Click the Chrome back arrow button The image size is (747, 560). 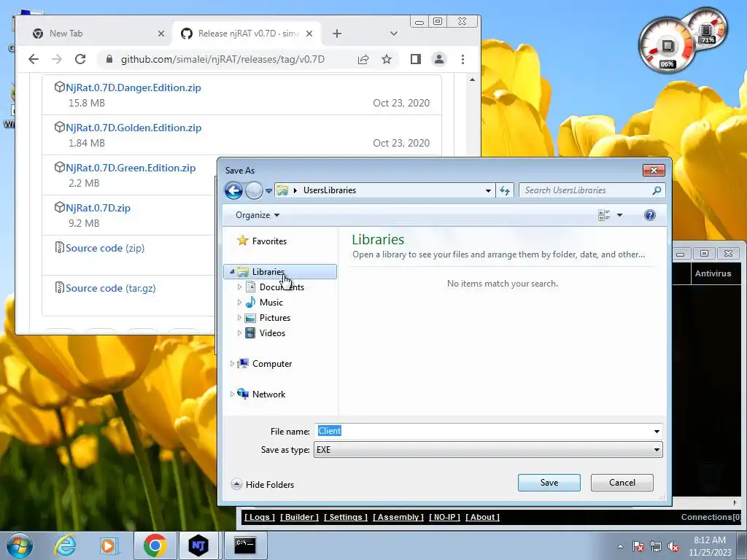click(34, 59)
